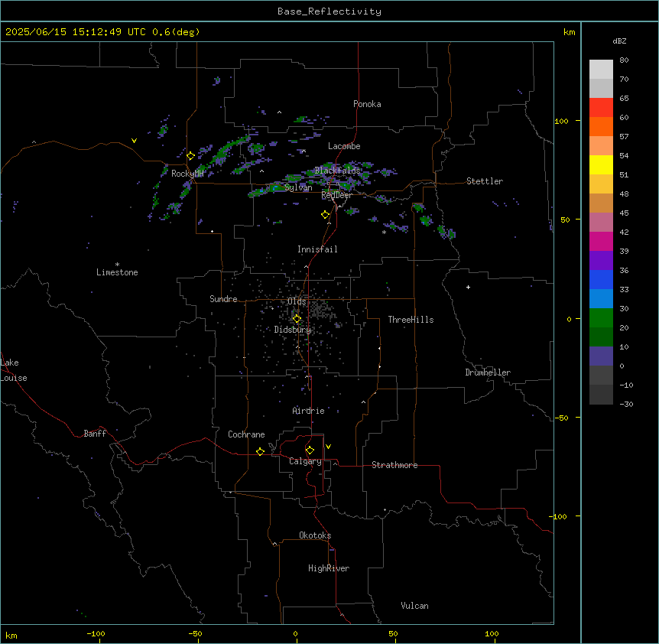Click the -30 value at legend bottom

(x=626, y=405)
